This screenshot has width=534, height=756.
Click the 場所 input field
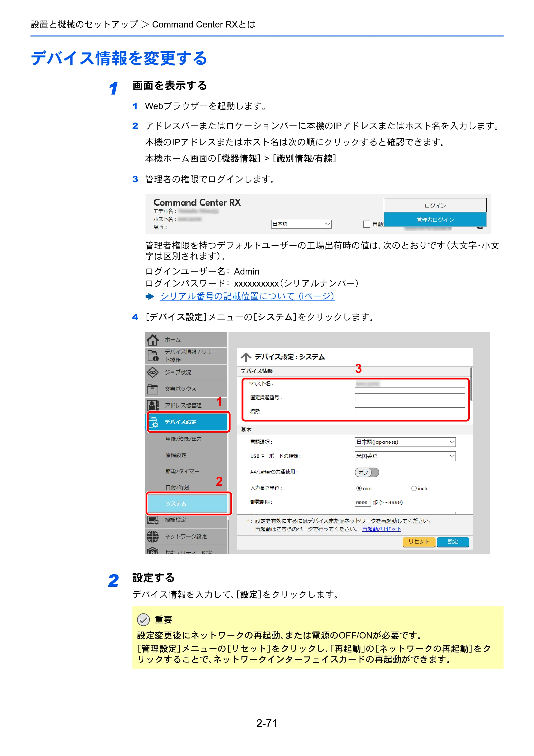point(410,412)
